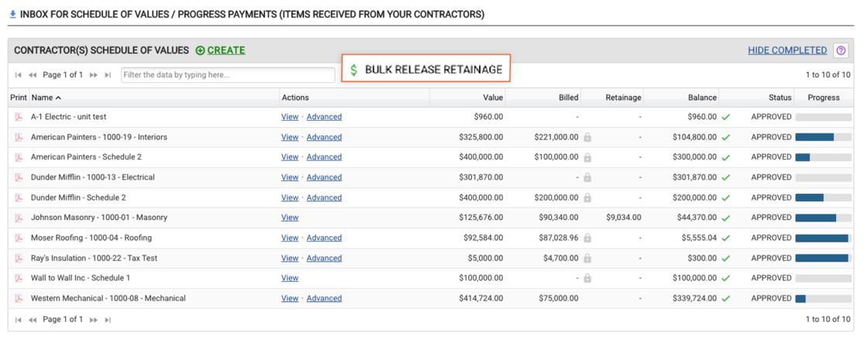View the Wall to Wall Inc schedule
The image size is (868, 354).
coord(290,278)
